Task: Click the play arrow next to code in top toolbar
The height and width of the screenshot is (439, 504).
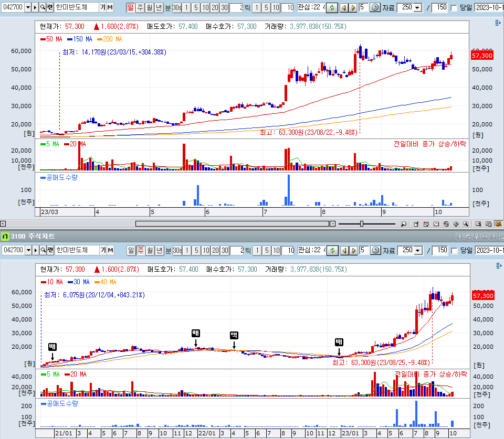Action: pos(35,7)
